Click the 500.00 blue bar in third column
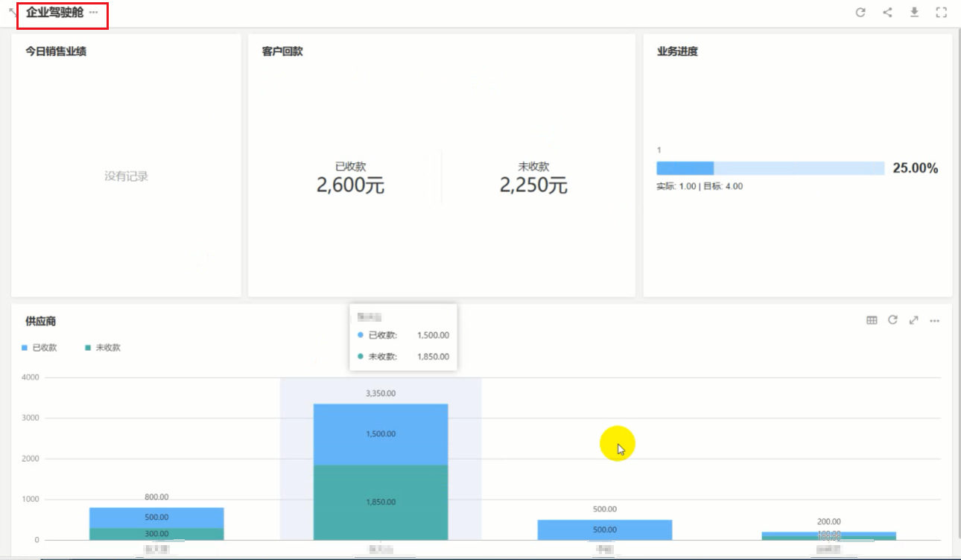Image resolution: width=961 pixels, height=560 pixels. (x=604, y=529)
